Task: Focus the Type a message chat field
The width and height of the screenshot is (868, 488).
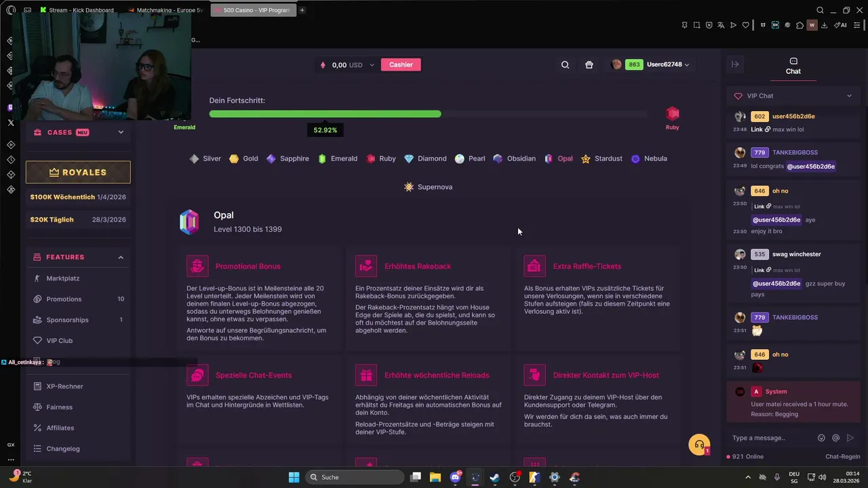Action: pyautogui.click(x=772, y=438)
